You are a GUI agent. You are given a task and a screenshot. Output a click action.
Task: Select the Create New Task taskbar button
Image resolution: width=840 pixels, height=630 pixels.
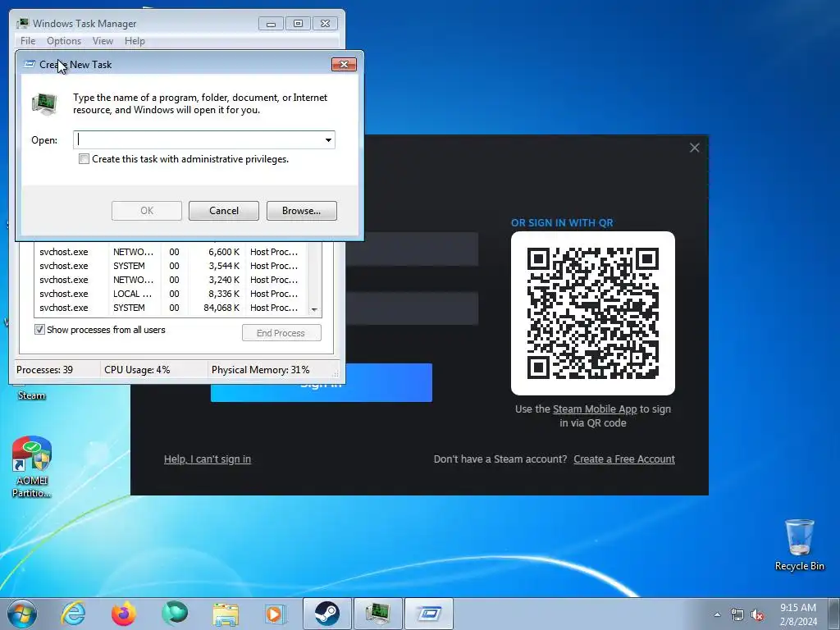pos(428,614)
